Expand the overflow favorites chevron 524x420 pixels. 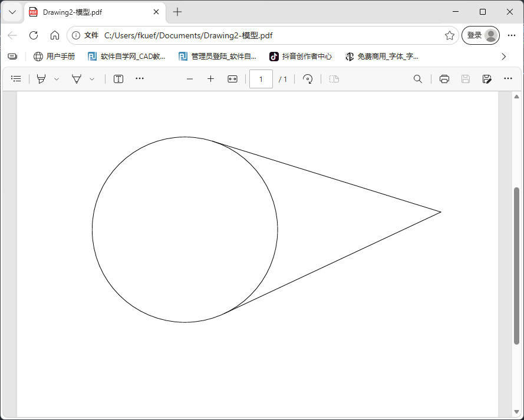[x=504, y=57]
